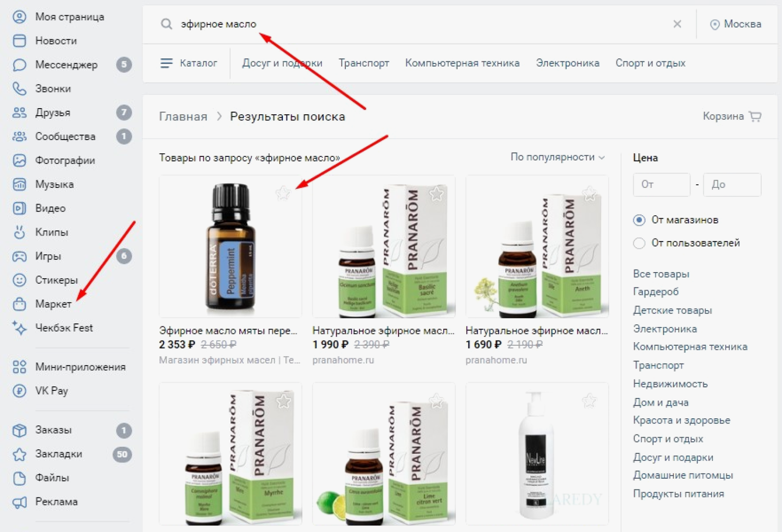Image resolution: width=782 pixels, height=532 pixels.
Task: Open Транспорт top category tab
Action: click(364, 63)
